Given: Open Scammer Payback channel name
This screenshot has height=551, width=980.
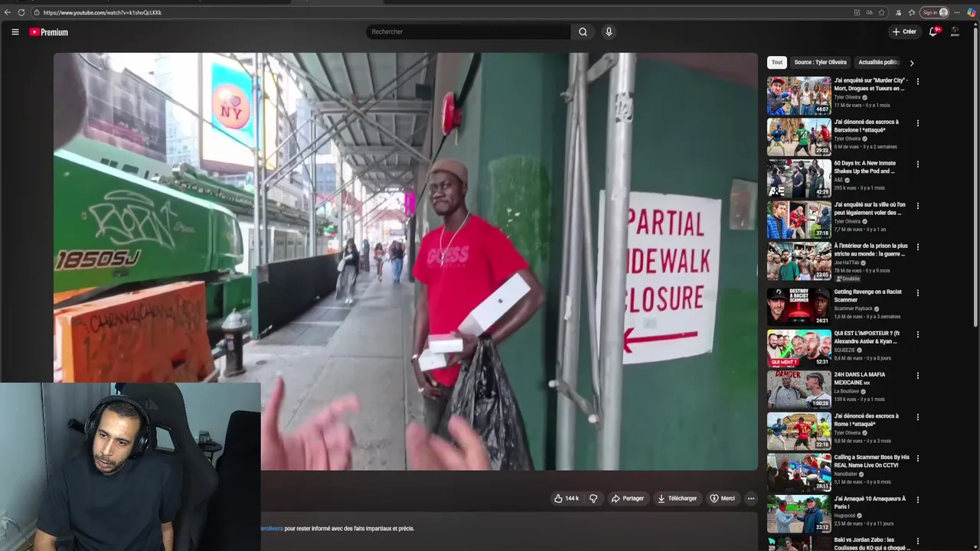Looking at the screenshot, I should click(x=854, y=308).
